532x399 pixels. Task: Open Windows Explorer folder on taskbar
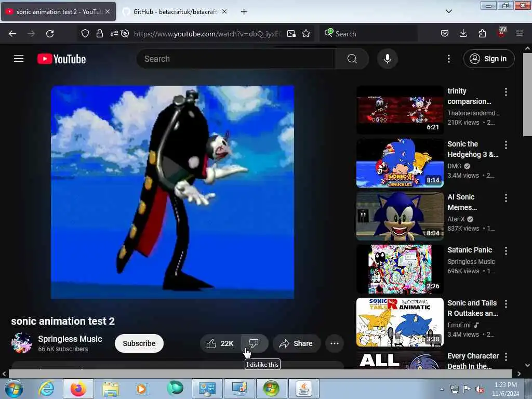[111, 389]
